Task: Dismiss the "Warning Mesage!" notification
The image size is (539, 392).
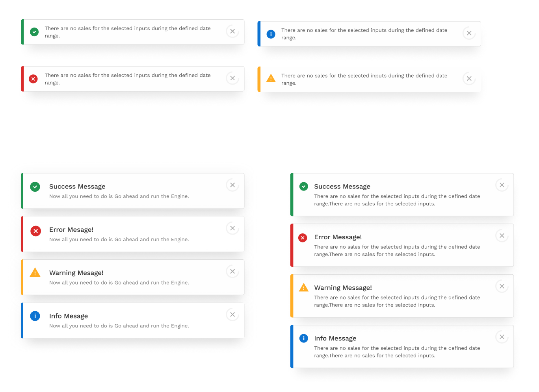Action: point(232,272)
